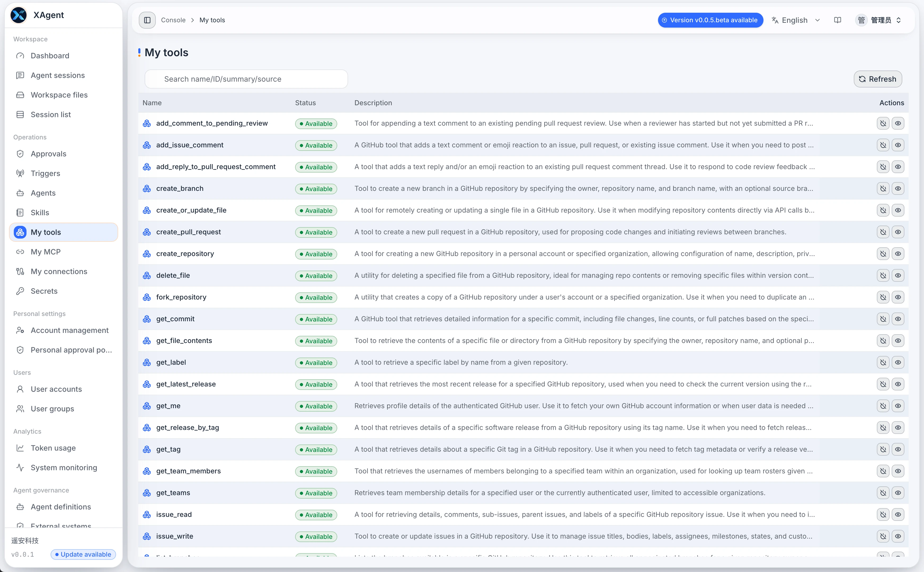
Task: Open User accounts in sidebar
Action: (64, 389)
